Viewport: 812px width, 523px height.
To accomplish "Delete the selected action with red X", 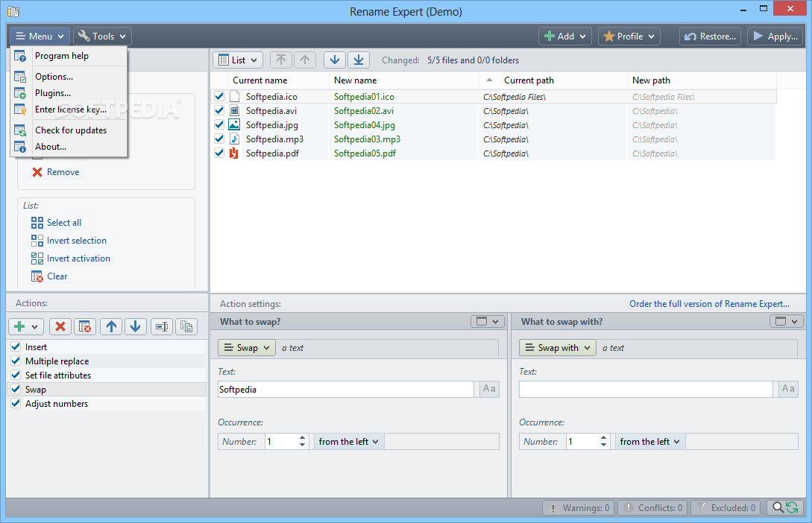I will [60, 326].
